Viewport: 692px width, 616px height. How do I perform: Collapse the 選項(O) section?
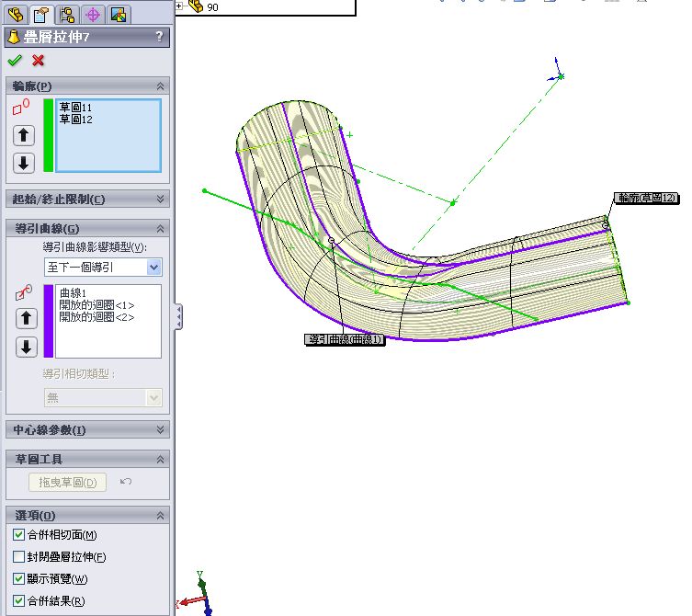[x=160, y=515]
